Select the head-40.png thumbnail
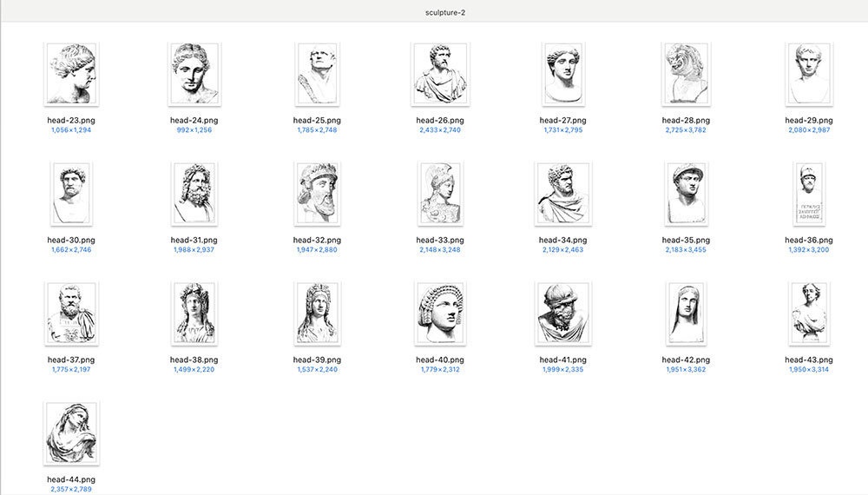Image resolution: width=868 pixels, height=495 pixels. 440,314
